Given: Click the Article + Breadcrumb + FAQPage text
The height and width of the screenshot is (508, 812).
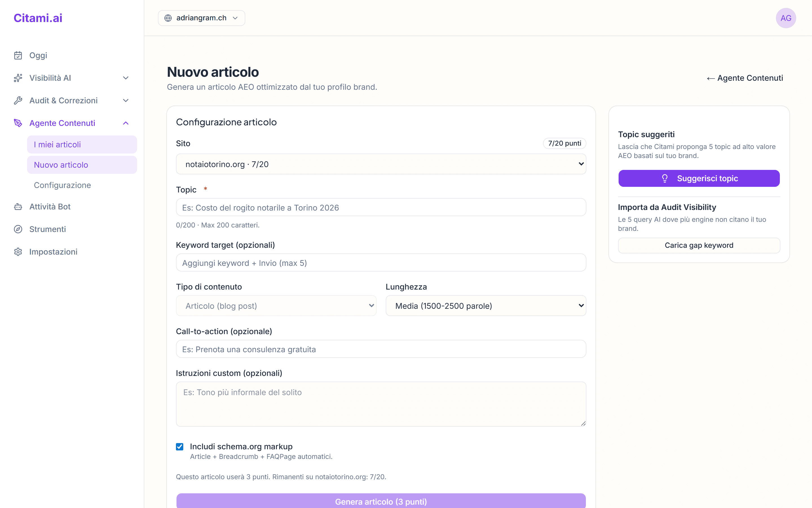Looking at the screenshot, I should [261, 457].
